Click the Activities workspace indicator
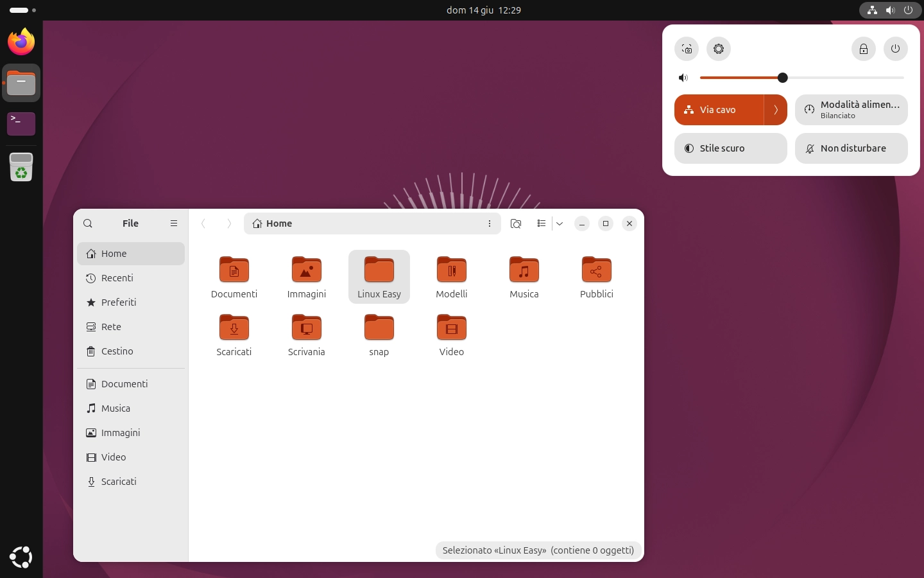Screen dimensions: 924x578 pos(22,10)
